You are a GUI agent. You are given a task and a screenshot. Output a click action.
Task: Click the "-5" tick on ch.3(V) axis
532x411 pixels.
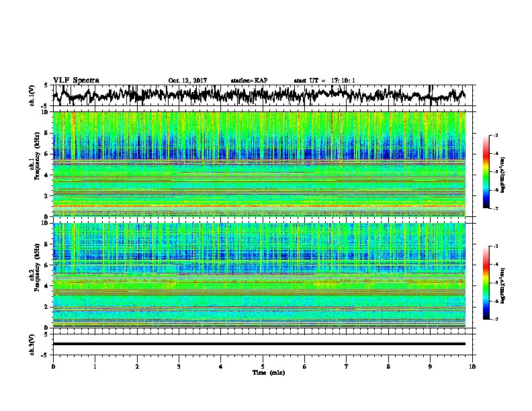point(44,355)
